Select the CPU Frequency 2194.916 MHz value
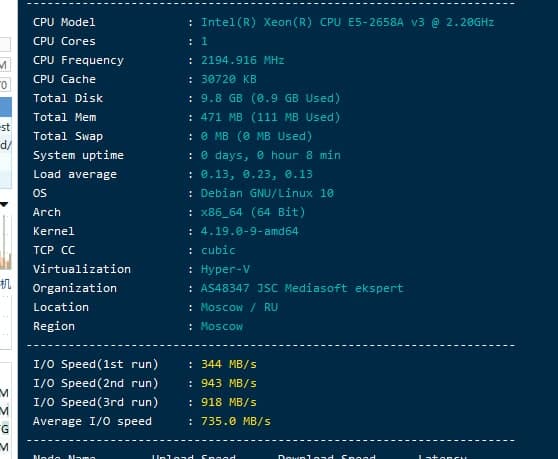Image resolution: width=558 pixels, height=459 pixels. pos(242,60)
